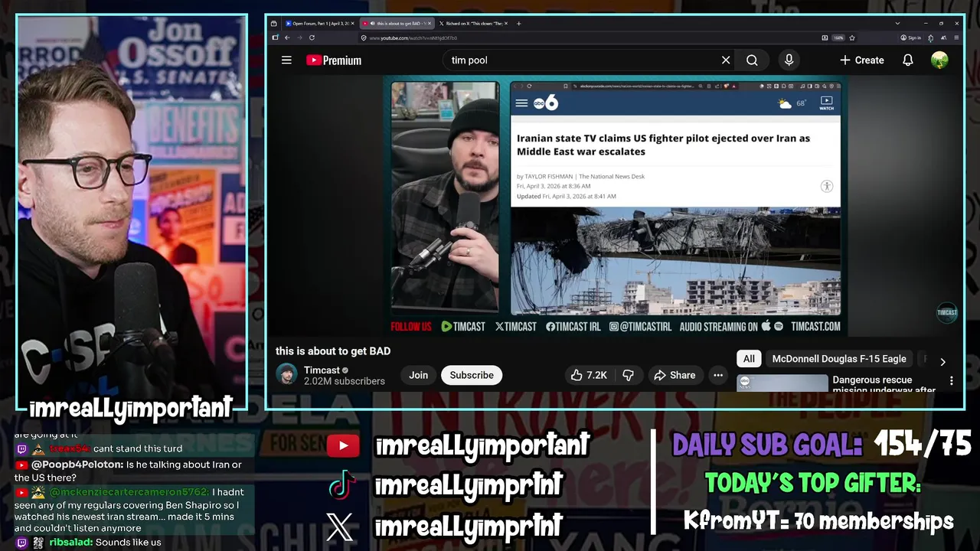Viewport: 980px width, 551px height.
Task: Open Firefox application menu
Action: coord(955,37)
